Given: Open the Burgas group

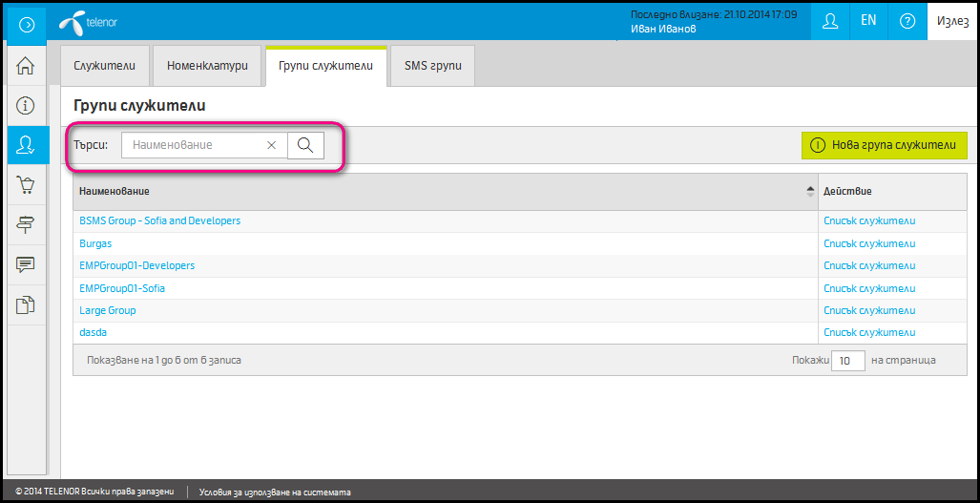Looking at the screenshot, I should coord(95,243).
